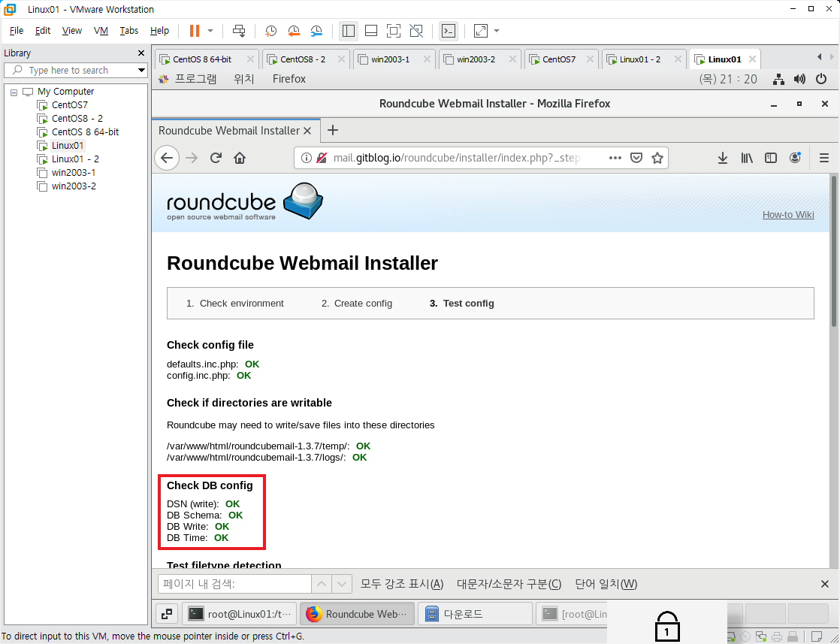Take a snapshot of this virtual machine
This screenshot has height=644, width=840.
271,31
